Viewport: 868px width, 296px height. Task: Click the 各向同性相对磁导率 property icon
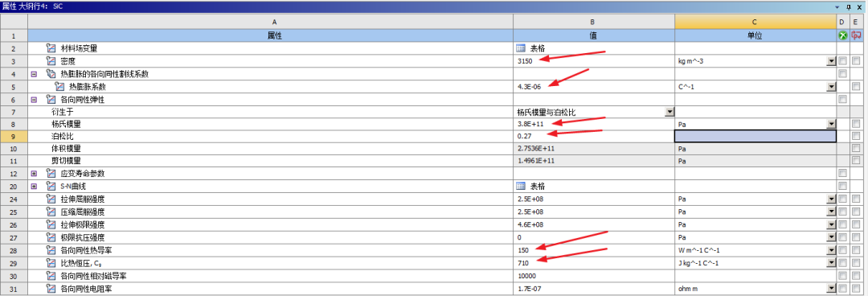point(51,276)
